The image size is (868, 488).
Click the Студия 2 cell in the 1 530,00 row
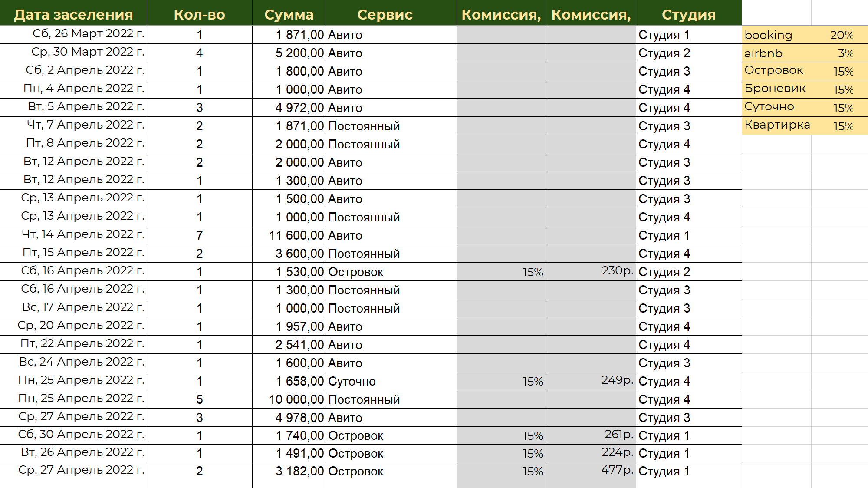coord(689,272)
